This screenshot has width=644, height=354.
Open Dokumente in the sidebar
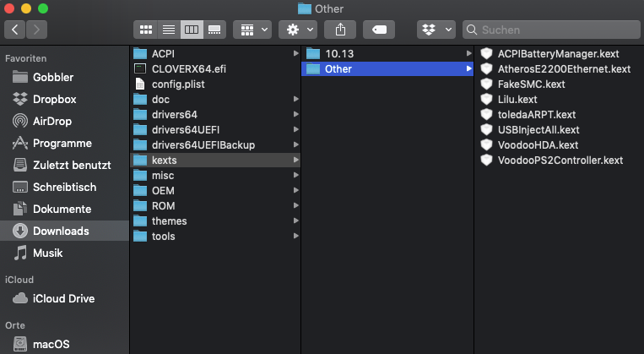point(64,209)
